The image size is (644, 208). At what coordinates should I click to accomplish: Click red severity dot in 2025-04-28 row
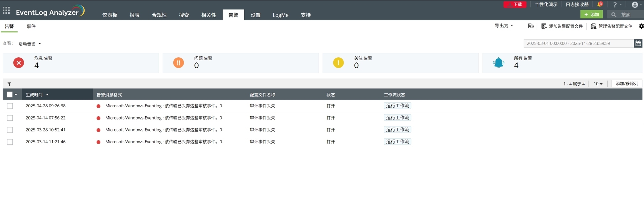point(98,106)
